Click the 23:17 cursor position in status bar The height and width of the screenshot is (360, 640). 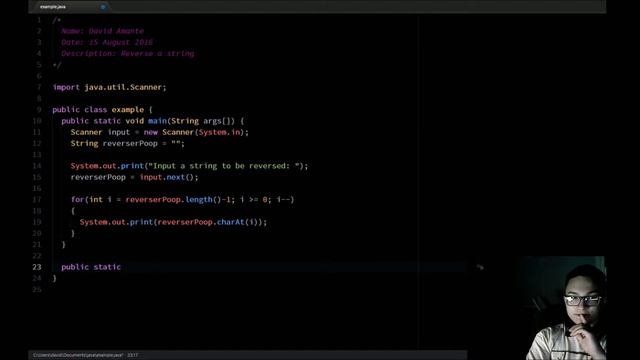(x=132, y=355)
